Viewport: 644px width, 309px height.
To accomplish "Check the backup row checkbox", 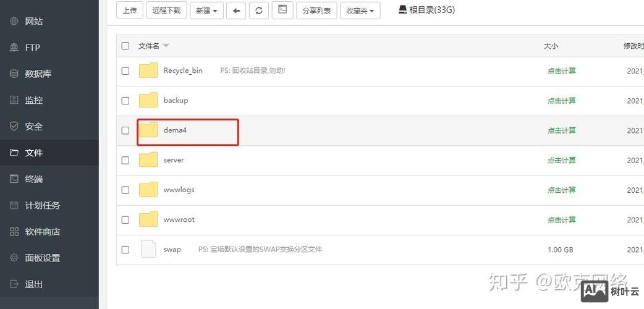I will pos(125,101).
